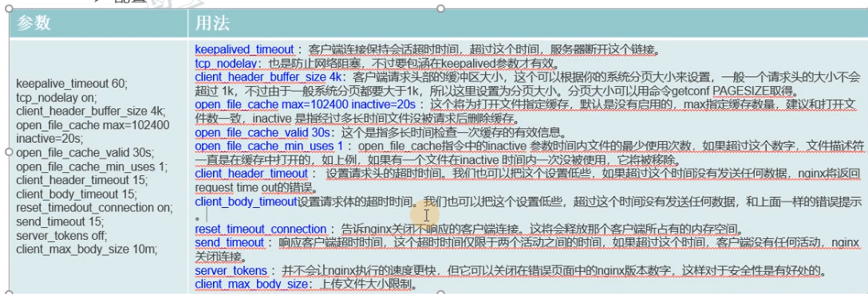Viewport: 868px width, 294px height.
Task: Select 'tcp_nodelay on;' in the 参数 column
Action: click(x=57, y=98)
